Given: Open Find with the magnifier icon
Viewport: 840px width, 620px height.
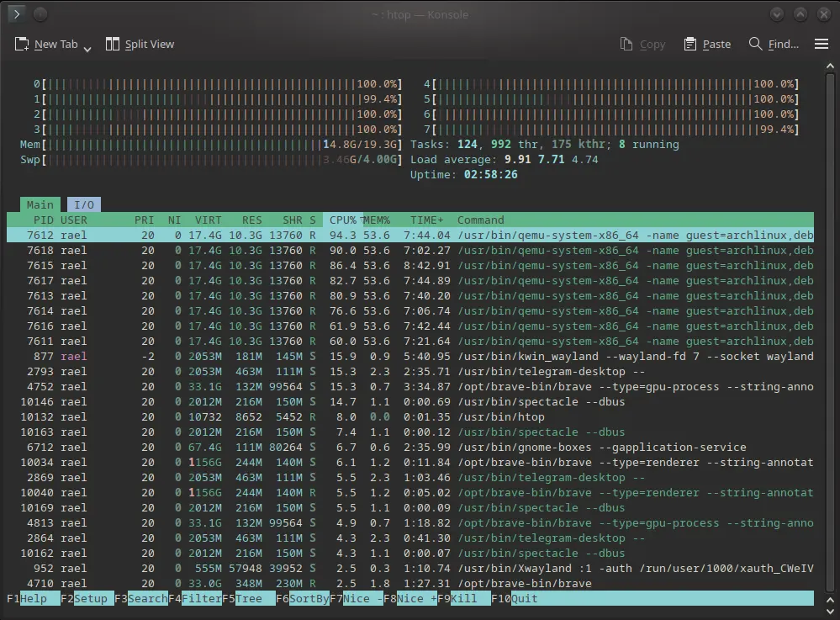Looking at the screenshot, I should [x=755, y=44].
